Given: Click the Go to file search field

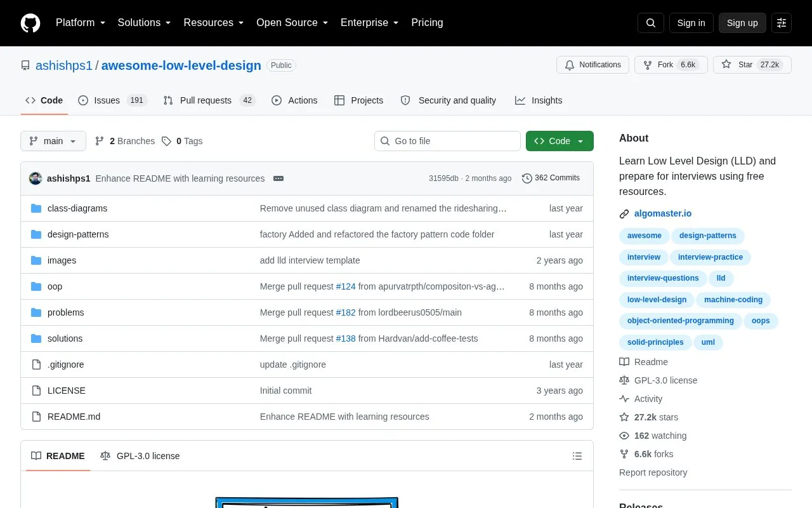Looking at the screenshot, I should point(447,141).
